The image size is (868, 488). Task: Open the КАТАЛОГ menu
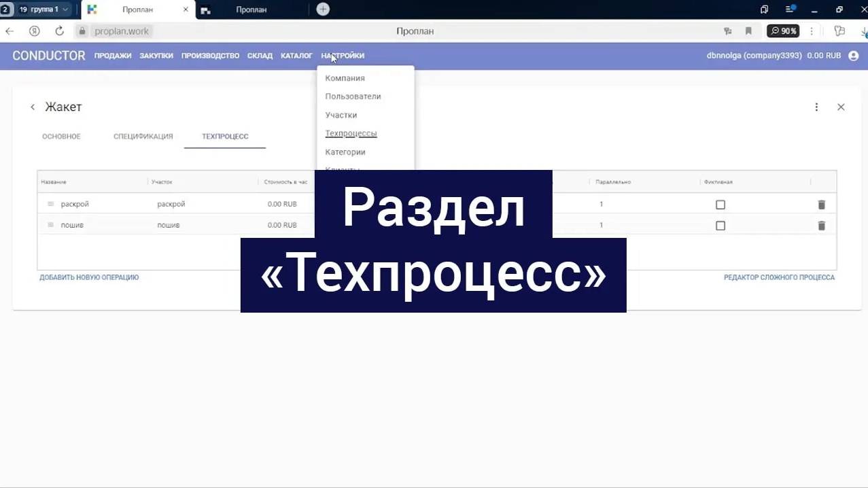click(296, 56)
